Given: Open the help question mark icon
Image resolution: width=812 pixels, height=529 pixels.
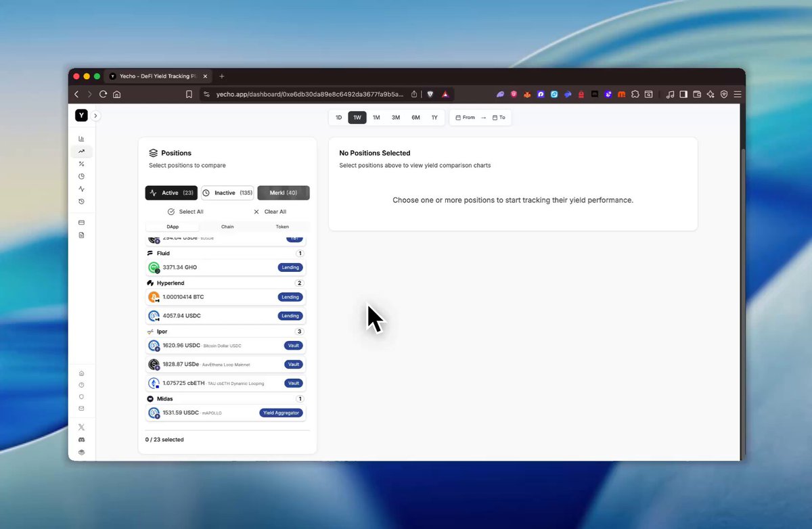Looking at the screenshot, I should [x=81, y=385].
